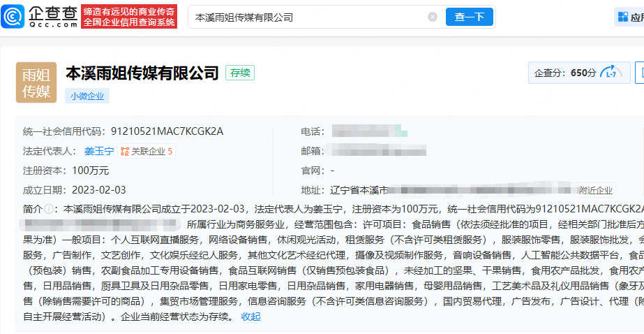The height and width of the screenshot is (334, 644).
Task: Click the address text 辽宁省本溪市
Action: click(359, 190)
